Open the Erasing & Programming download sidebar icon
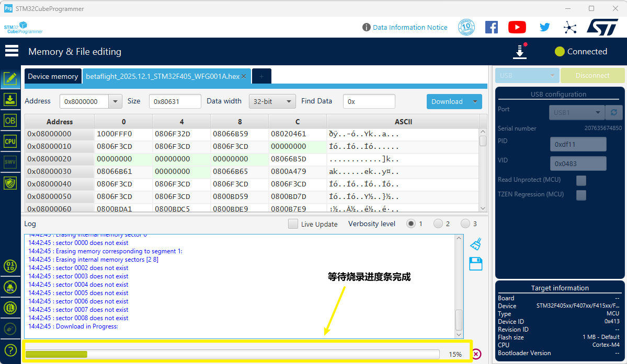This screenshot has width=627, height=364. point(10,100)
